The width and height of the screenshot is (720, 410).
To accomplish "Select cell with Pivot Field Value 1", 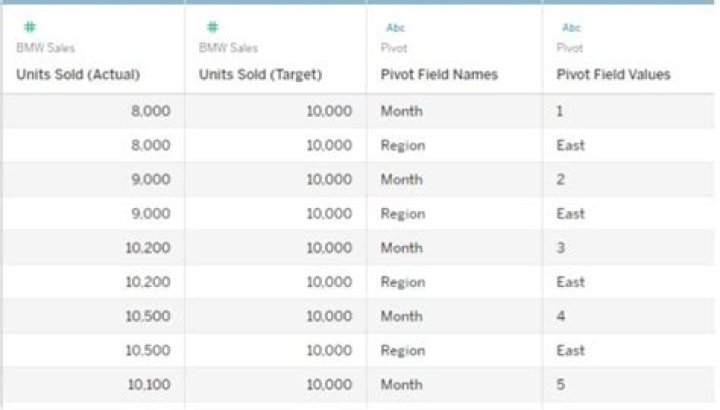I will tap(628, 111).
